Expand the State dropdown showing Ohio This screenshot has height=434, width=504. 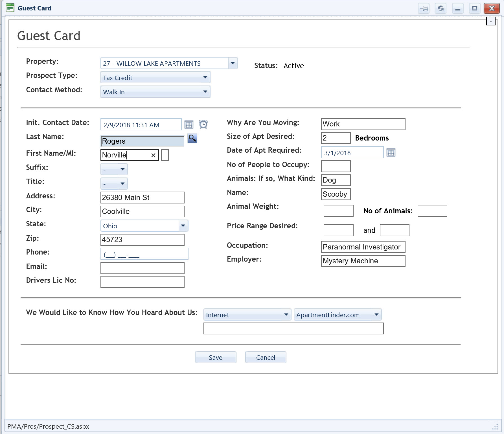[183, 226]
